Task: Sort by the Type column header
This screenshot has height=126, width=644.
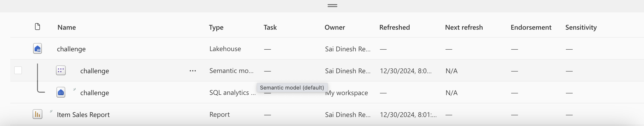Action: [x=216, y=27]
